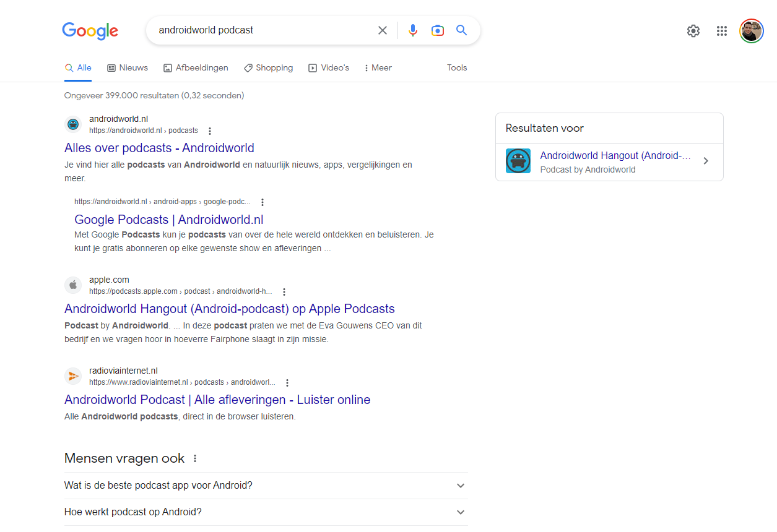Open Androidworld Hangout knowledge panel link

click(x=615, y=156)
